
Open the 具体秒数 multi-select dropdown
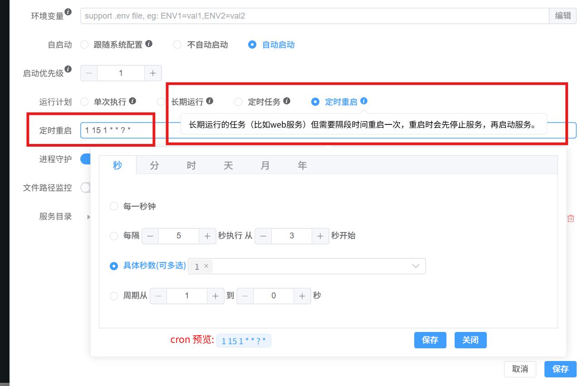click(x=307, y=266)
